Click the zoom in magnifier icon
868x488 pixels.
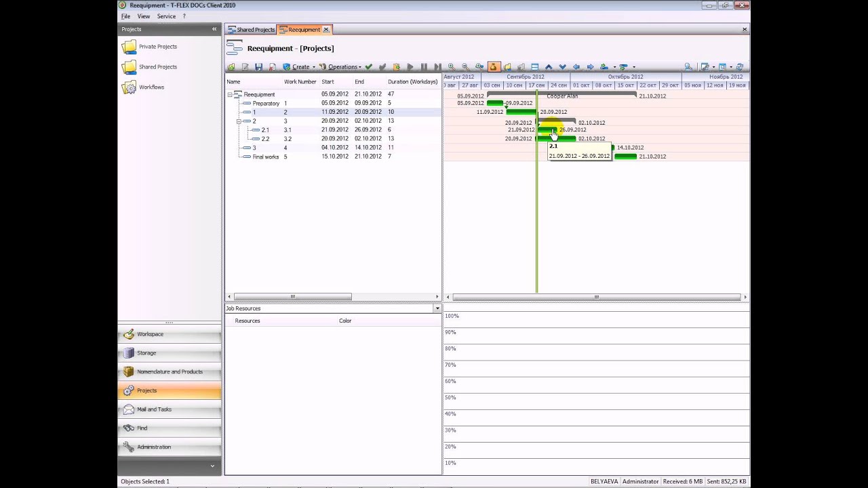coord(451,67)
